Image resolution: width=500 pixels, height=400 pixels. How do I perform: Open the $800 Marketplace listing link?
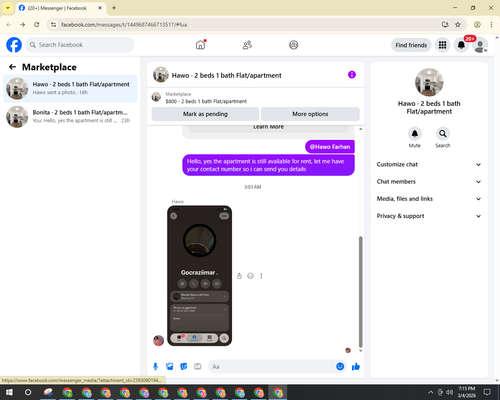pyautogui.click(x=206, y=101)
